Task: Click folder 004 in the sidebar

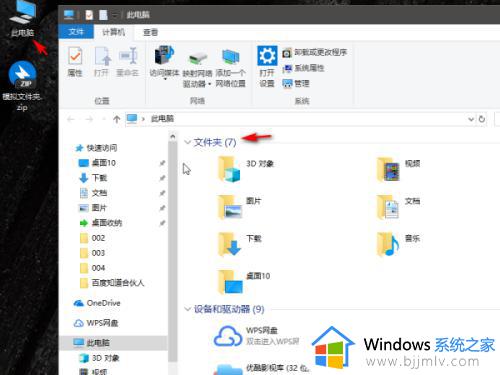Action: click(93, 268)
